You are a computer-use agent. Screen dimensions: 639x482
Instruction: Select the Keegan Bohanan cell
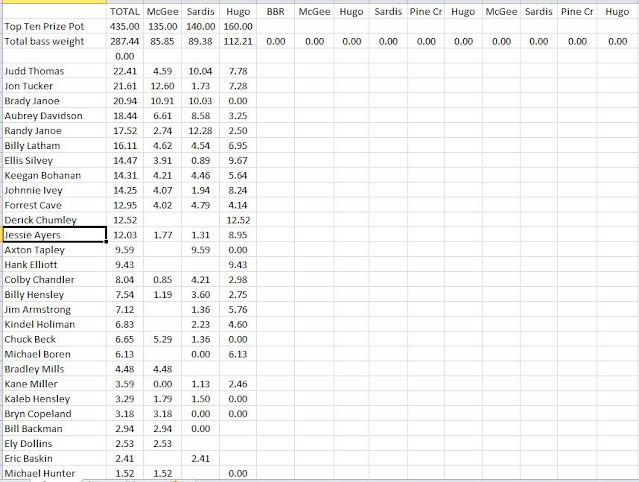(x=55, y=175)
